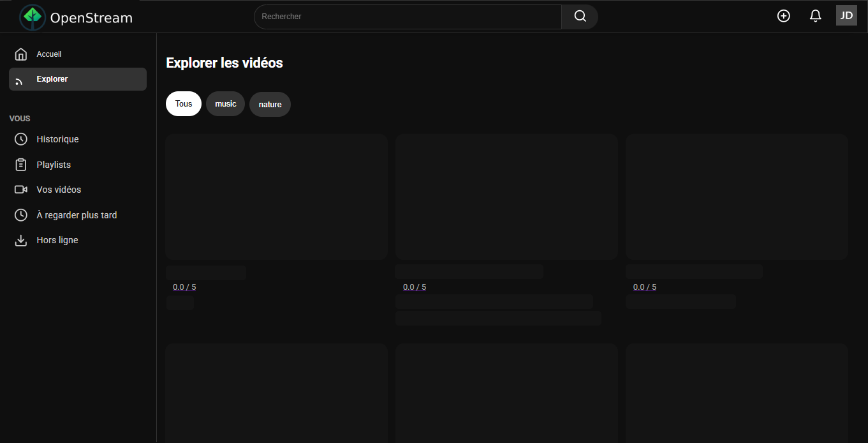This screenshot has width=868, height=443.
Task: Open the JD user avatar menu
Action: click(x=846, y=16)
